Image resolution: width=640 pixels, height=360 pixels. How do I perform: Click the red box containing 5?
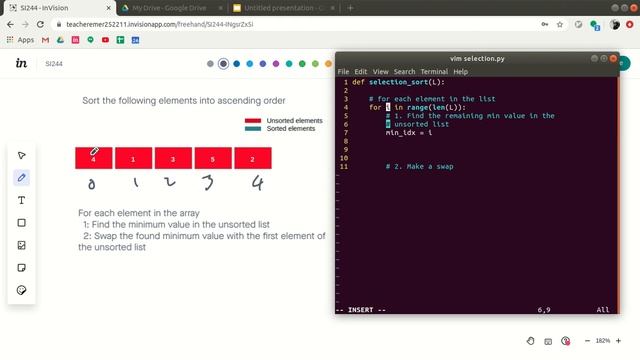pos(213,158)
